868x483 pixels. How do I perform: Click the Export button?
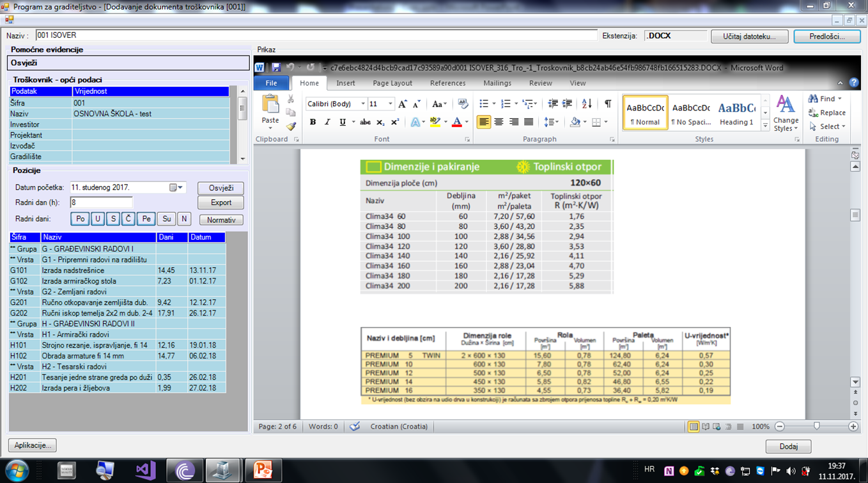(221, 203)
